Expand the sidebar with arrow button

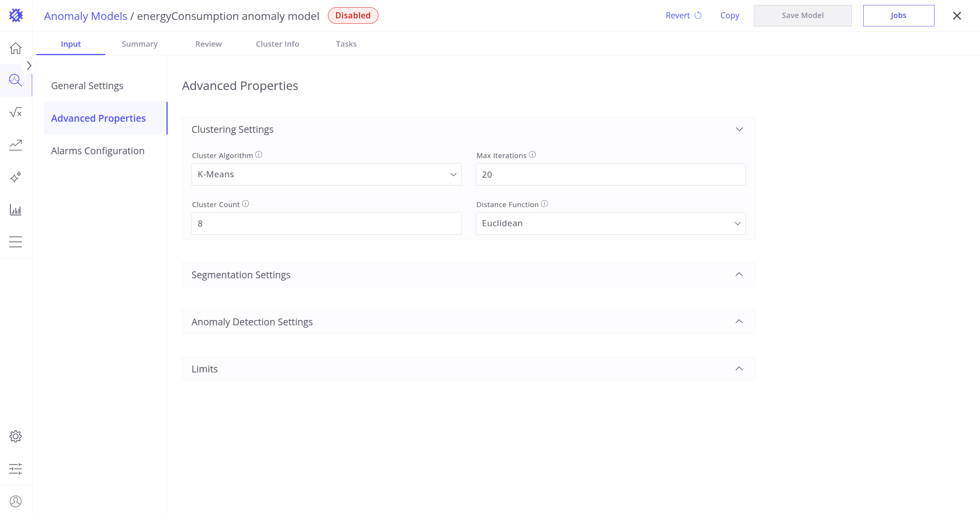(29, 66)
